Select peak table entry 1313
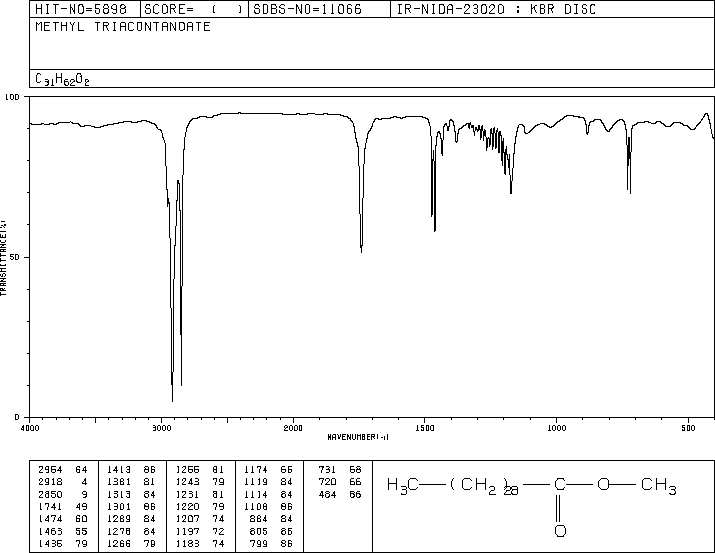This screenshot has height=553, width=715. 131,494
